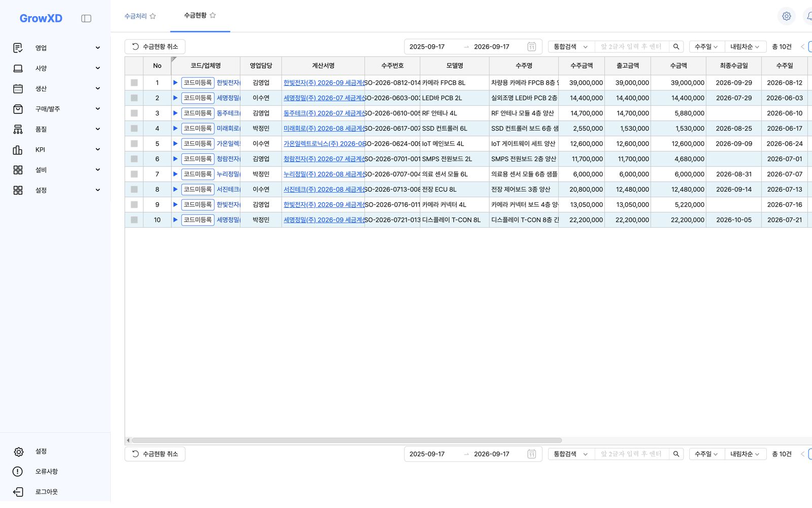Expand row 6 detail triangle
Screen dimensions: 812x508
point(175,158)
